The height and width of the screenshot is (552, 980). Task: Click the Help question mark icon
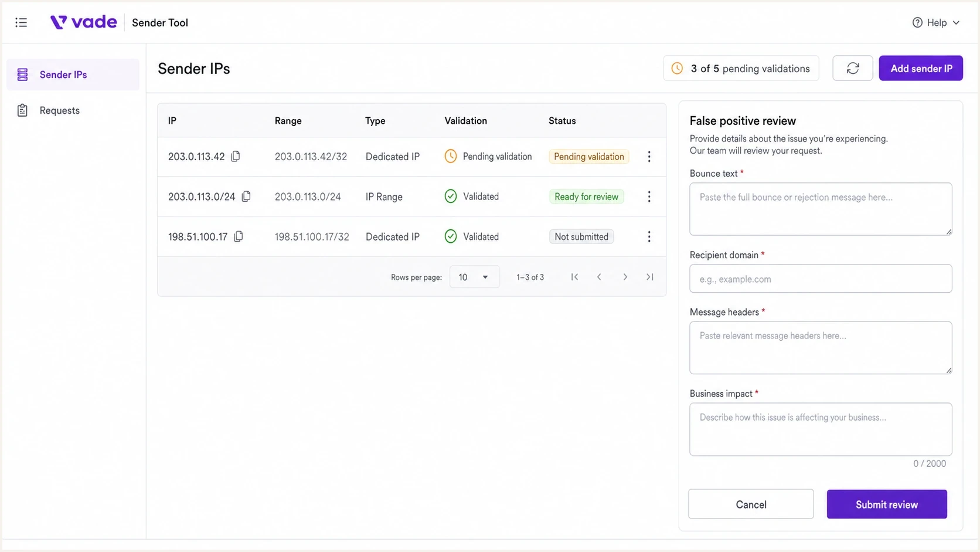[x=917, y=22]
